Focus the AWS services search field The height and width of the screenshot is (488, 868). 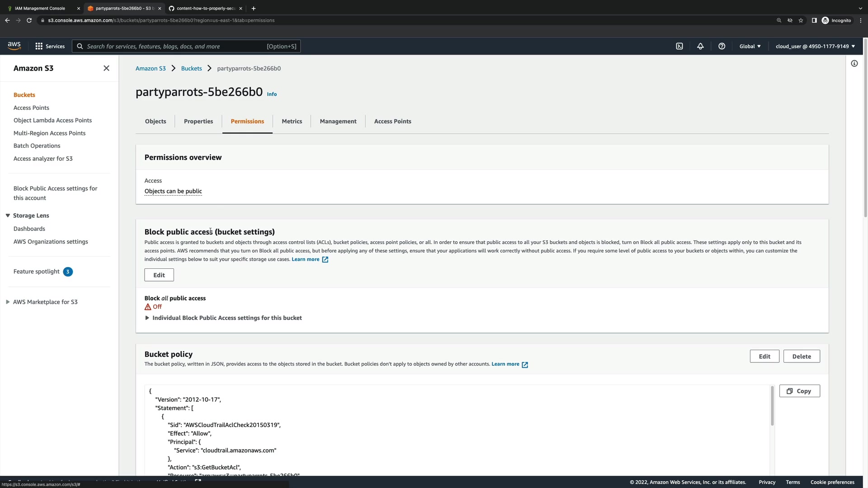(181, 46)
